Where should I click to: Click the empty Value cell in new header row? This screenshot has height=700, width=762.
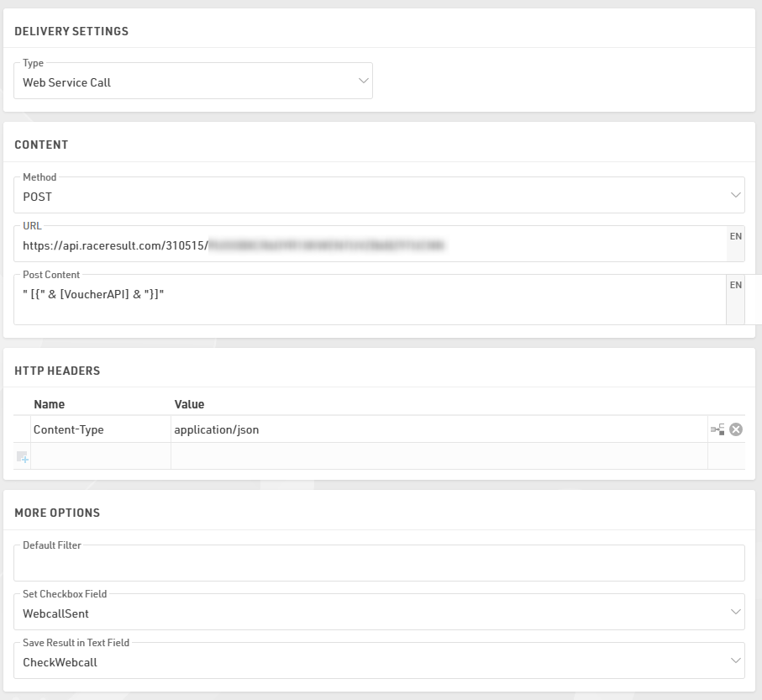pyautogui.click(x=437, y=456)
